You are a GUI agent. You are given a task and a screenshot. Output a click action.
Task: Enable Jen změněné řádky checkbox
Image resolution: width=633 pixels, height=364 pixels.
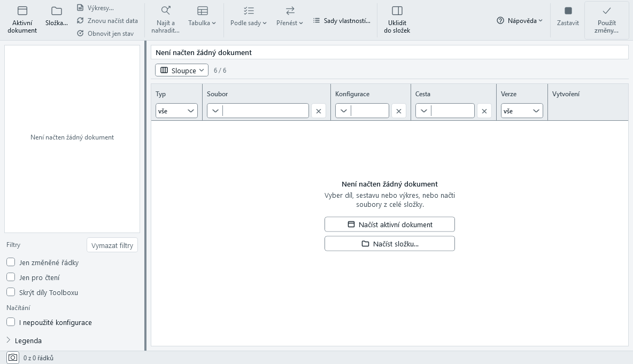tap(11, 262)
